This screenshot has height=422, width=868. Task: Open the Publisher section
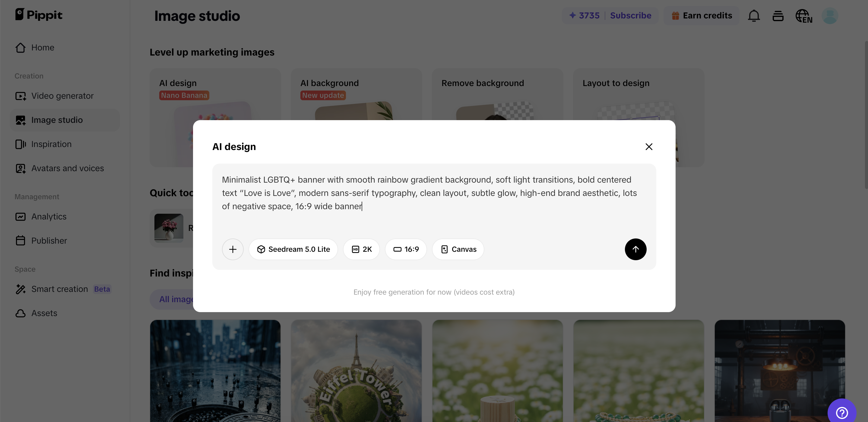(49, 241)
